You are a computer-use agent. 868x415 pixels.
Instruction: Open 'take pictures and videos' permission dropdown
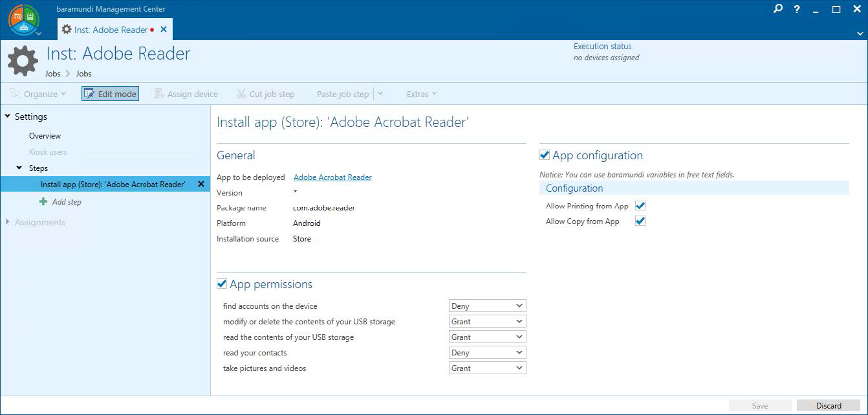(488, 368)
